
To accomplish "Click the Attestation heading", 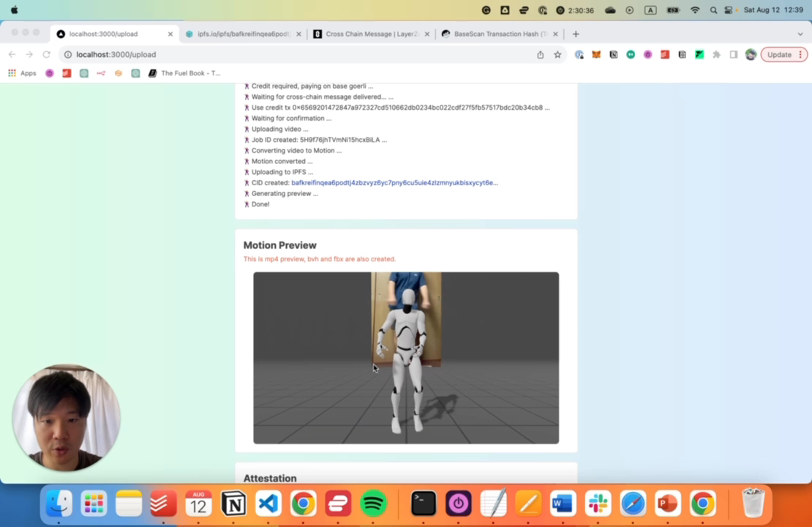I will pos(270,478).
